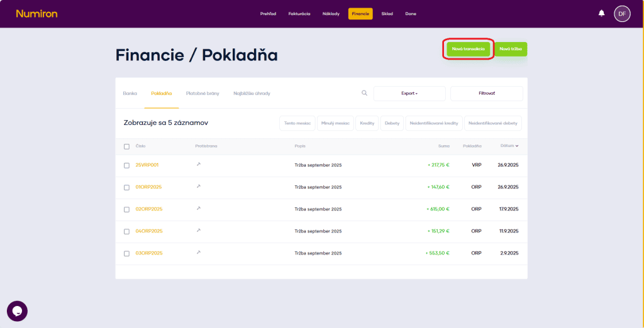The image size is (644, 328).
Task: Click the counterparty arrow icon for 01ORP2025
Action: click(x=198, y=187)
